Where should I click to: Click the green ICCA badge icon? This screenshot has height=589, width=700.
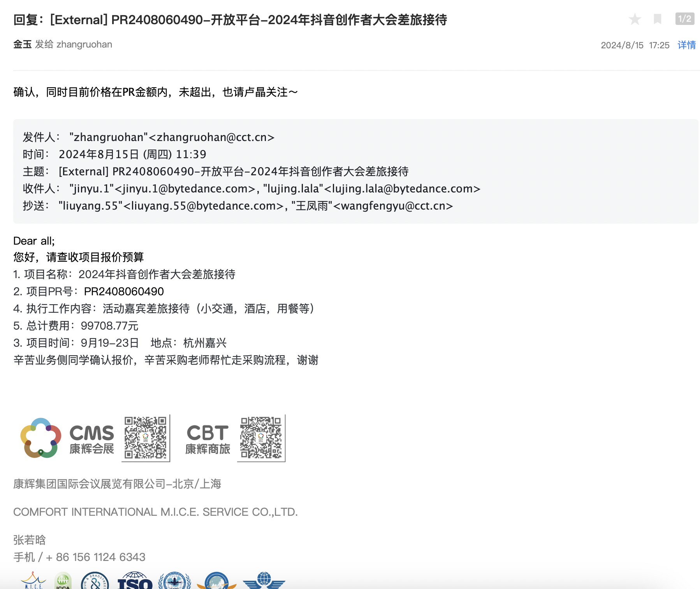pos(63,581)
